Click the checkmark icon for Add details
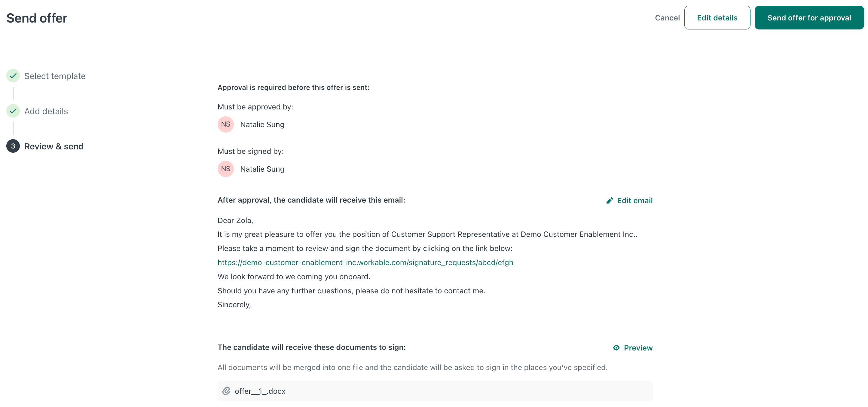Screen dimensions: 868x407 coord(13,111)
